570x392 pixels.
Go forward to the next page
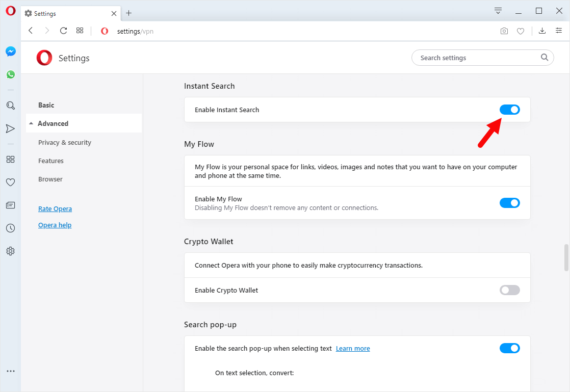click(x=47, y=31)
